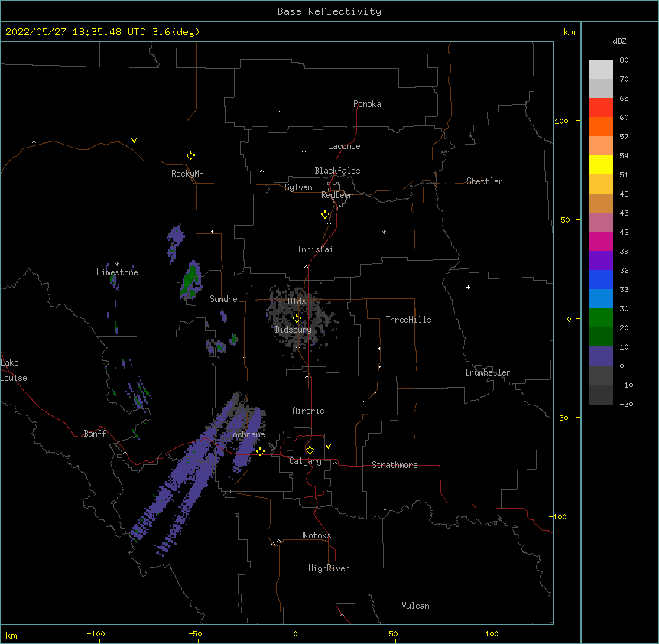The image size is (659, 644).
Task: Click the green echo cell northwest of Sundre
Action: click(x=191, y=281)
